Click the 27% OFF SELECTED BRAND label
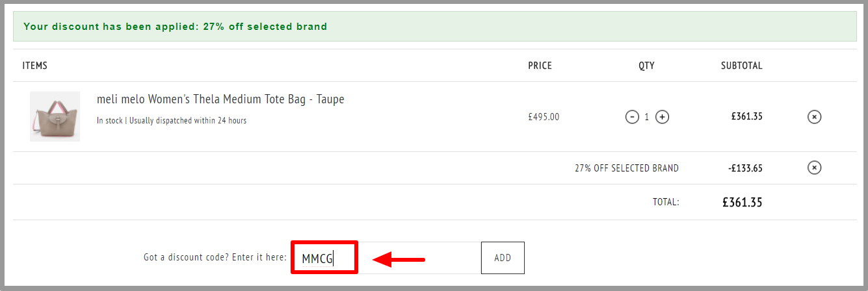The width and height of the screenshot is (868, 291). click(x=627, y=168)
